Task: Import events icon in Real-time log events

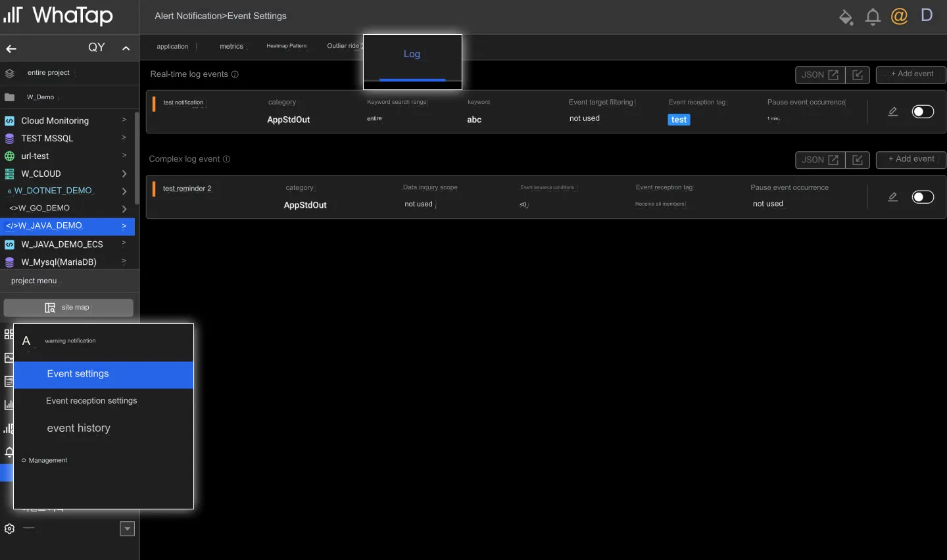Action: pyautogui.click(x=858, y=75)
